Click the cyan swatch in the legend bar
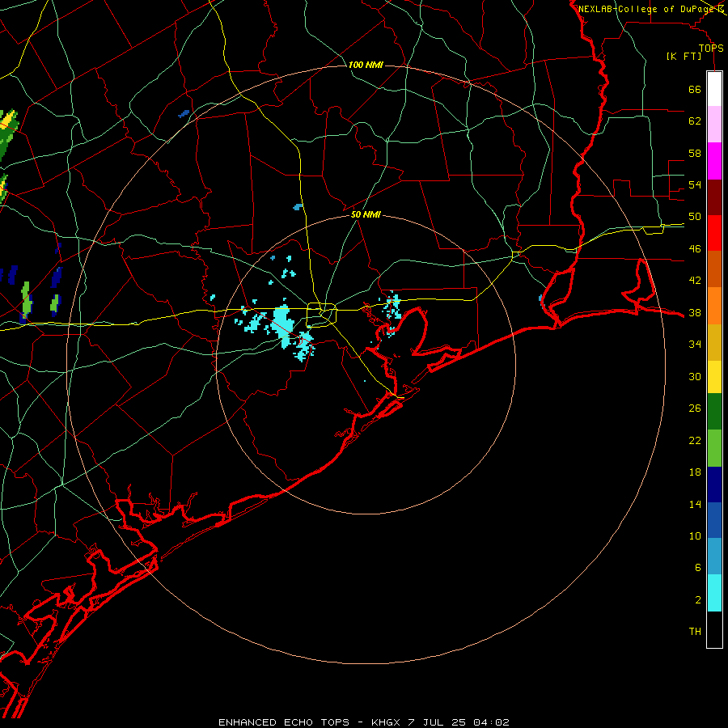Screen dimensions: 728x728 pyautogui.click(x=714, y=593)
